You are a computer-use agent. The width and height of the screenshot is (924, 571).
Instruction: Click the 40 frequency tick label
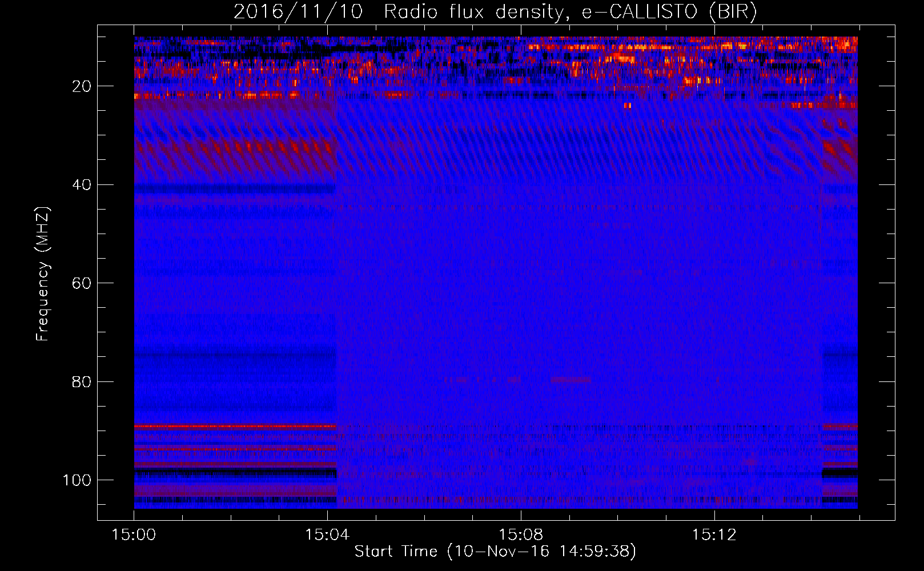(x=82, y=185)
